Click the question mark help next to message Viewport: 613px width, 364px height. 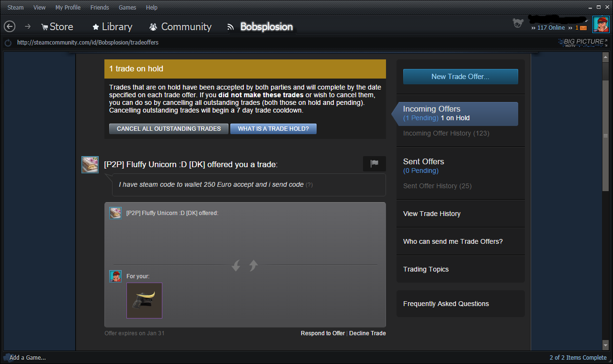[x=309, y=185]
